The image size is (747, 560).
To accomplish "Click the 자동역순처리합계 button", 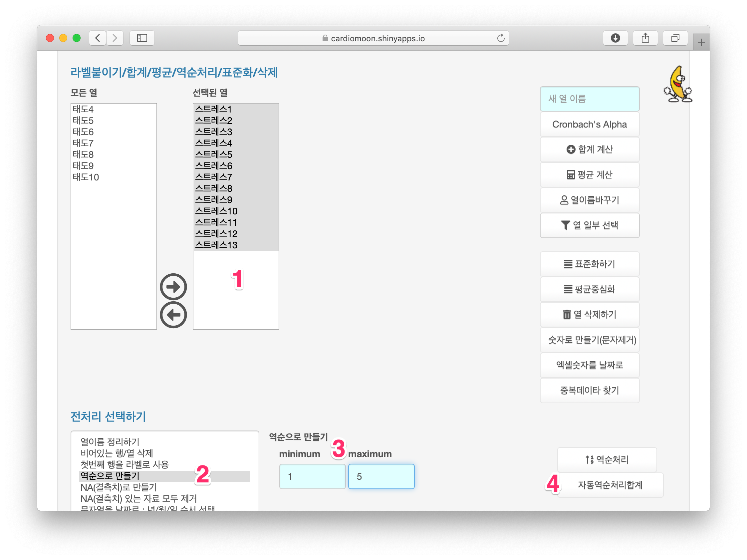I will [610, 485].
